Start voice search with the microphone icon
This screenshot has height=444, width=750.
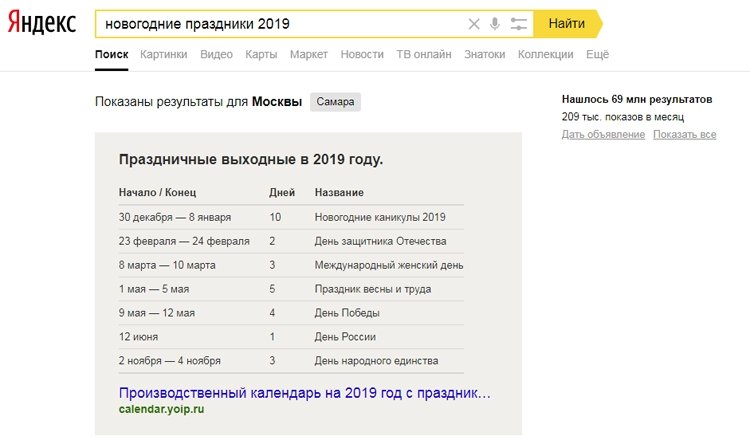tap(495, 24)
